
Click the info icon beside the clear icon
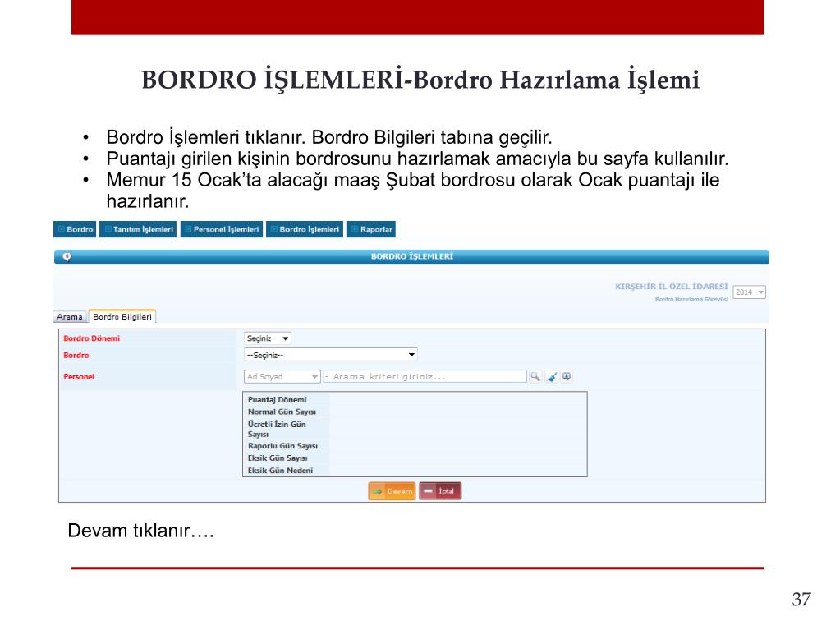click(x=567, y=377)
